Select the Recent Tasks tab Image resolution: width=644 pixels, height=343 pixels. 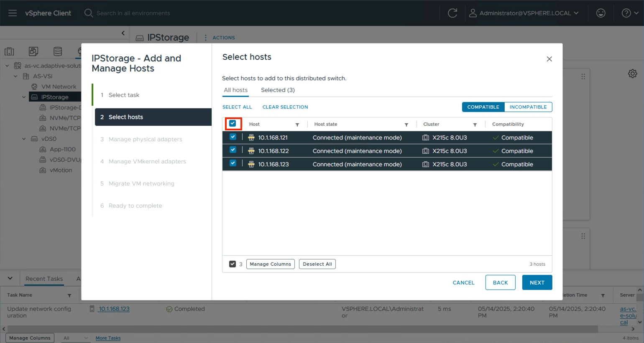[44, 278]
